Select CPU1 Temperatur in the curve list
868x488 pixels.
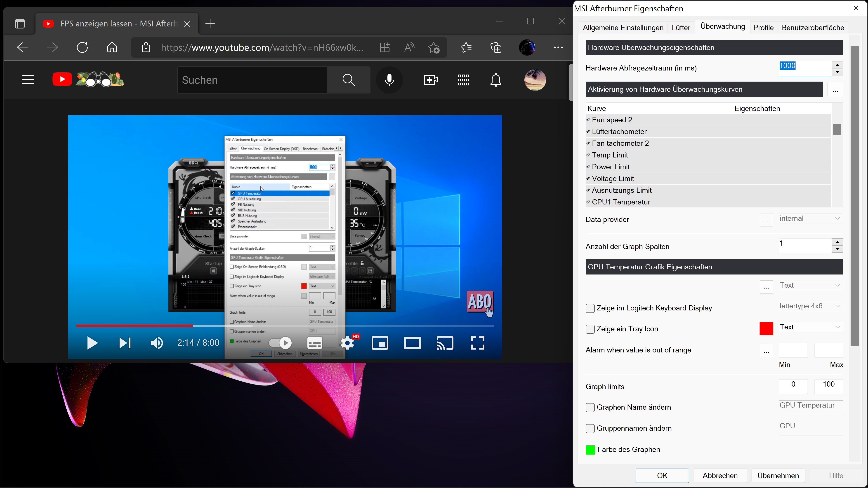pyautogui.click(x=621, y=202)
